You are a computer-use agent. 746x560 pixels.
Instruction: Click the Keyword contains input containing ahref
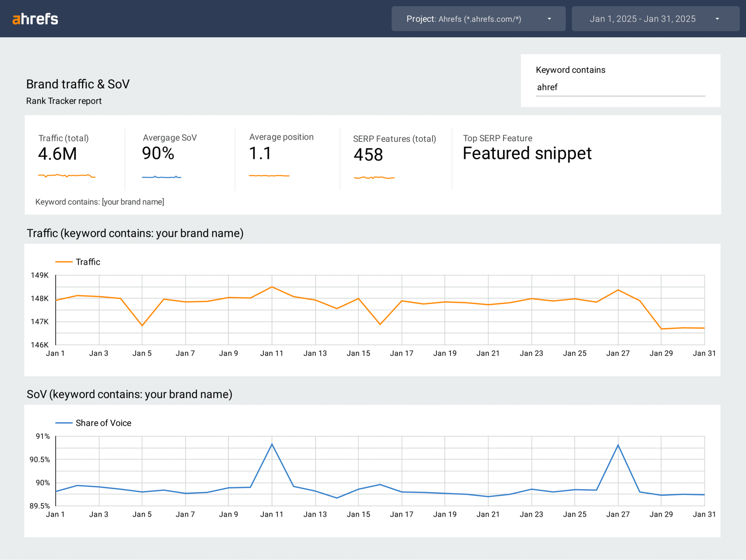click(620, 87)
